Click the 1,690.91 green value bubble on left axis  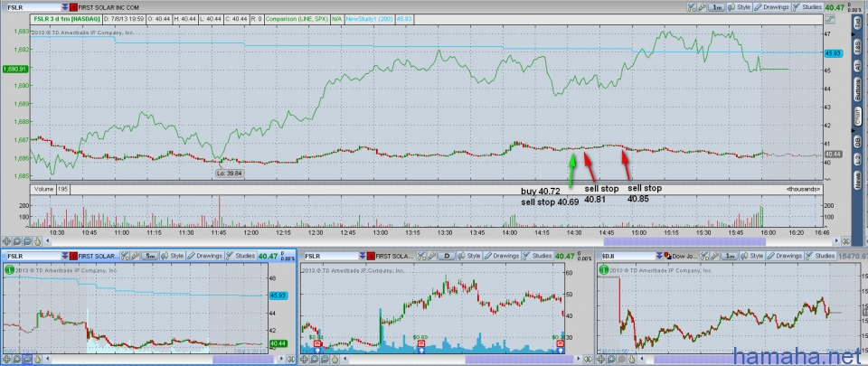pyautogui.click(x=16, y=69)
